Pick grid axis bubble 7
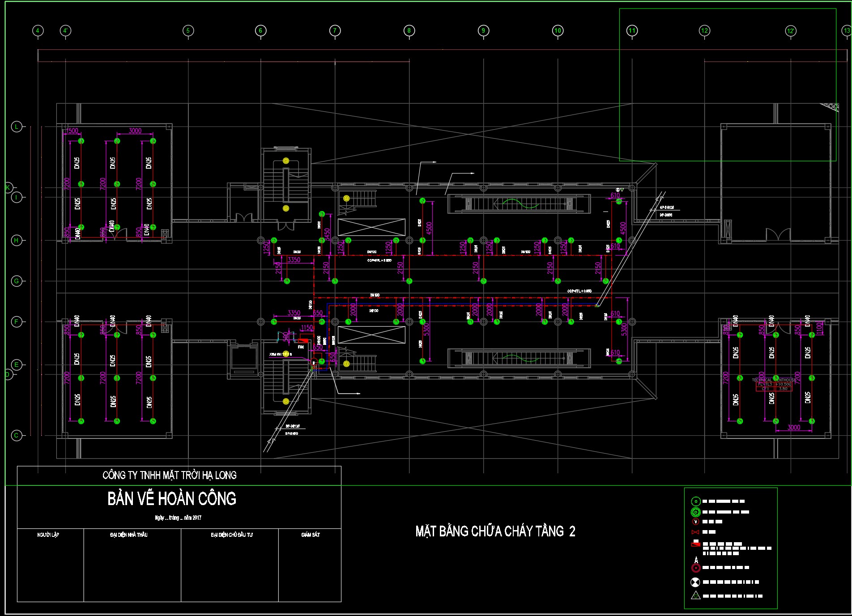 click(335, 31)
